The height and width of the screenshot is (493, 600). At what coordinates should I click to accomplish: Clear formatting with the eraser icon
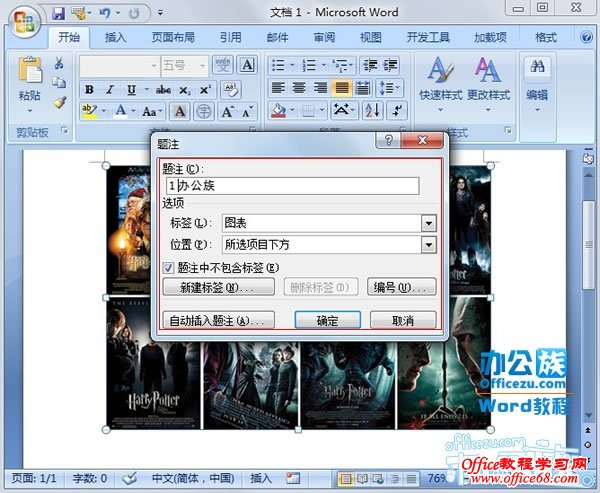[230, 90]
